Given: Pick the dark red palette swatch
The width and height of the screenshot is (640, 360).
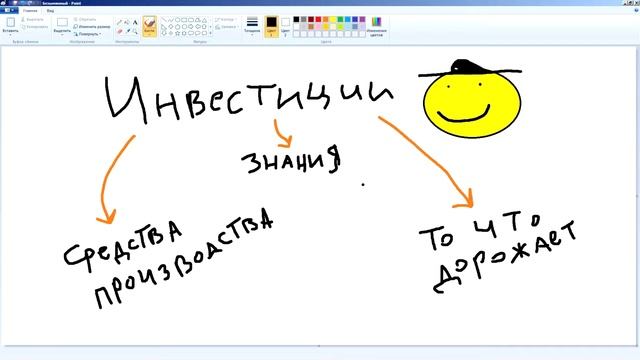Looking at the screenshot, I should click(x=311, y=19).
